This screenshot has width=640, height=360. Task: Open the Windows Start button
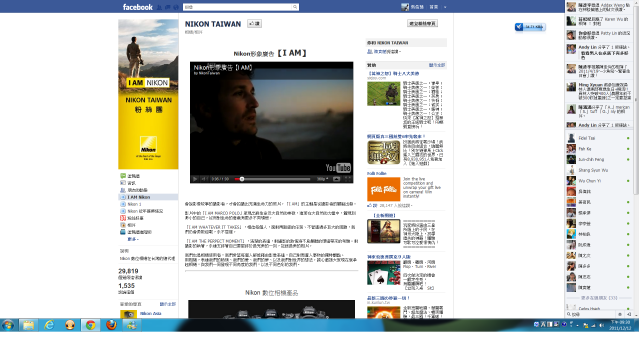(8, 325)
